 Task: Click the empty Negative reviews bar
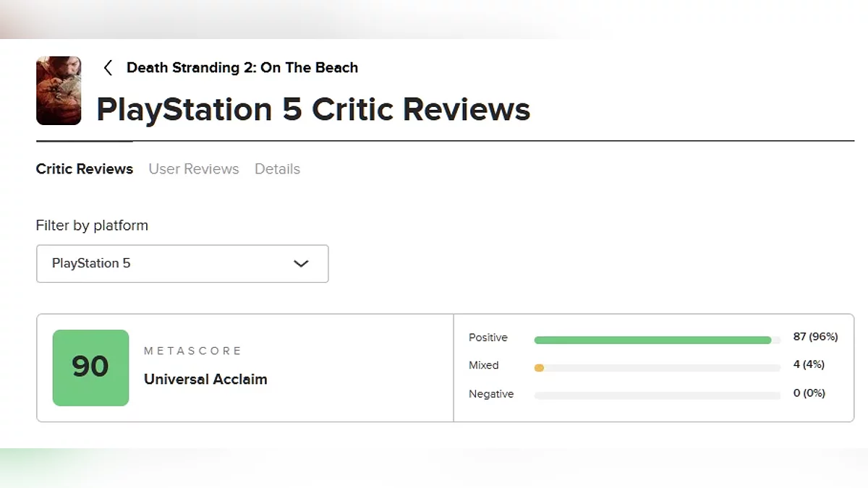(x=657, y=395)
